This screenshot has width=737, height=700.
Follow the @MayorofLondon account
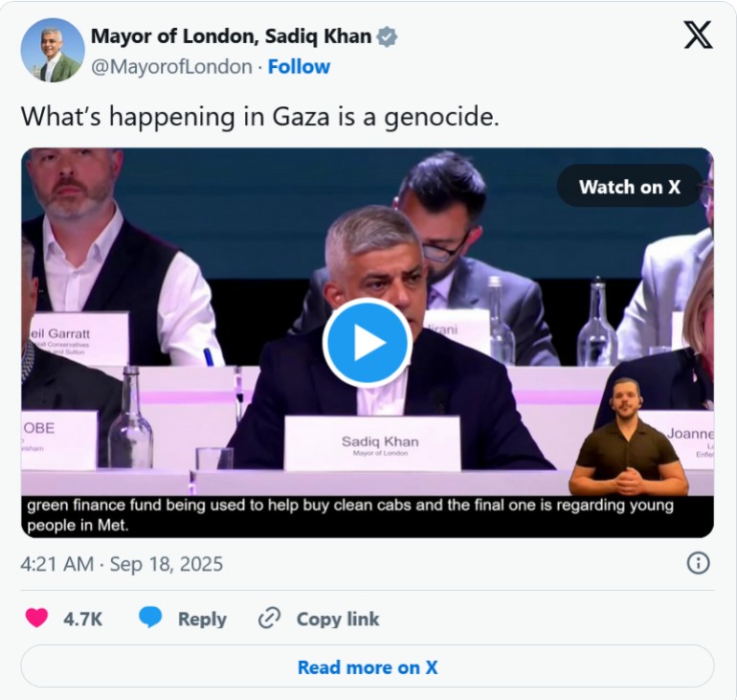point(299,66)
